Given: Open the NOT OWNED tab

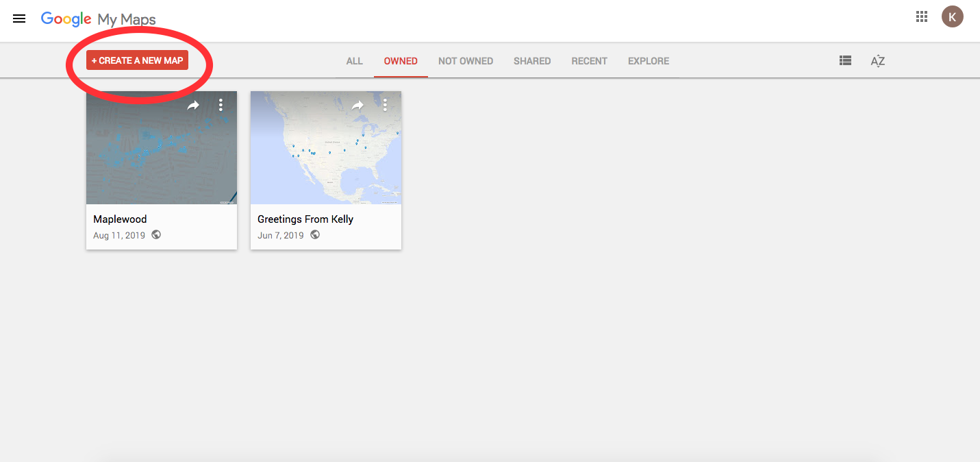Looking at the screenshot, I should (x=466, y=60).
